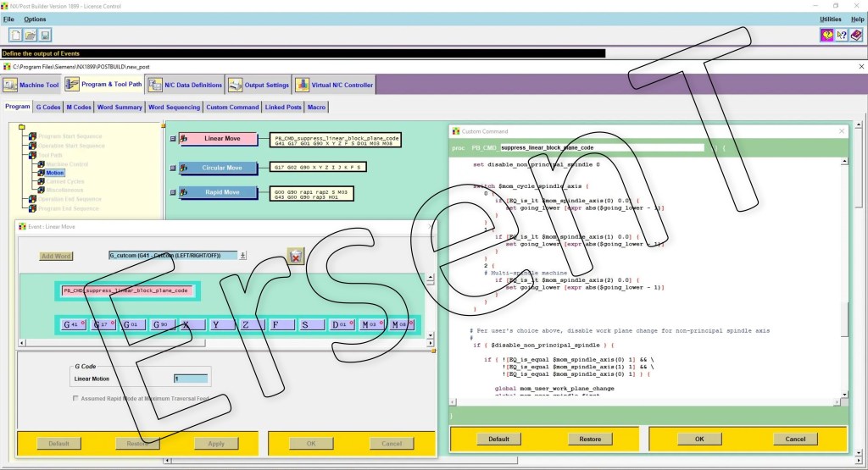
Task: Collapse the Rapid Move event block
Action: 173,193
